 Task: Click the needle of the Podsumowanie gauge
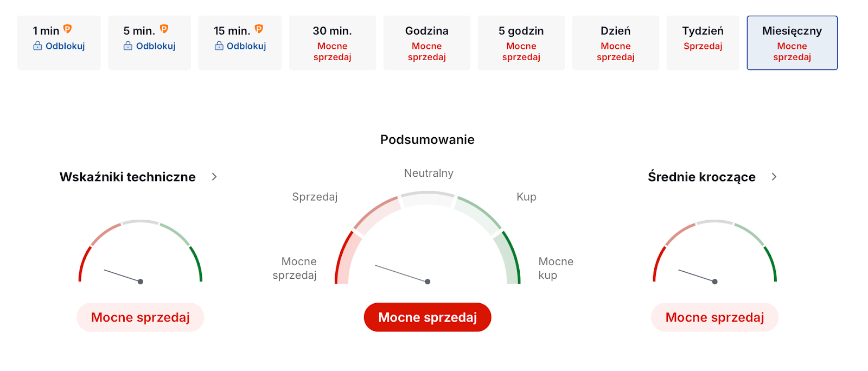click(401, 273)
